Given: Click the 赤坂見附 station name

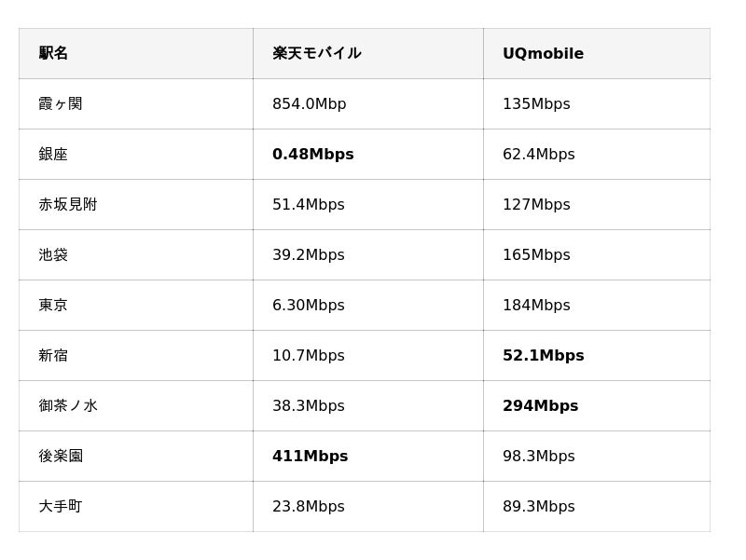Looking at the screenshot, I should [x=68, y=204].
